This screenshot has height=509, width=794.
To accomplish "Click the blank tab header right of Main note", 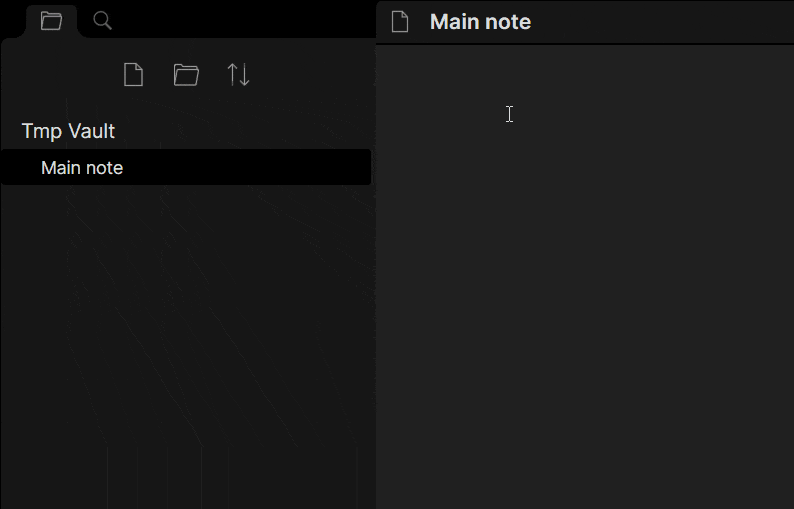I will point(662,22).
